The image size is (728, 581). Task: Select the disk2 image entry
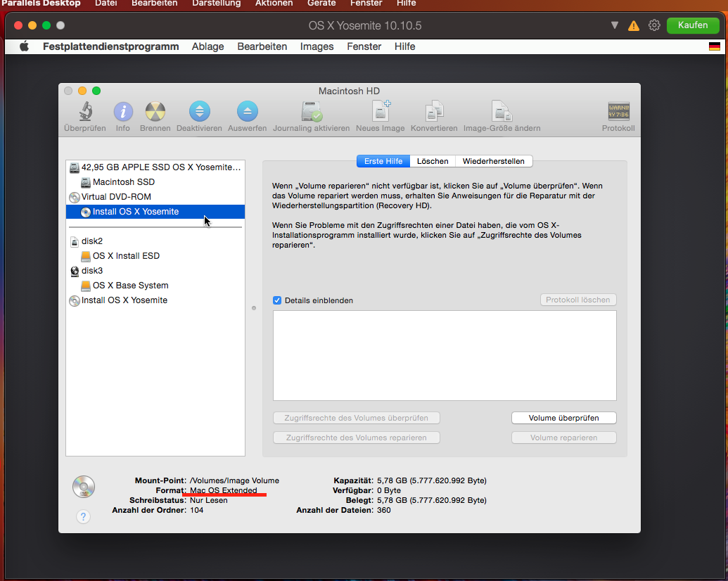155,241
